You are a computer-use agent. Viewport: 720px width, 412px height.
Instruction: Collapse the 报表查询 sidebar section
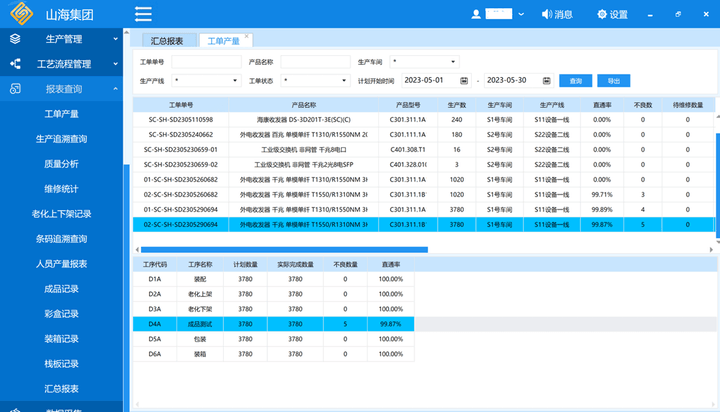click(x=116, y=89)
